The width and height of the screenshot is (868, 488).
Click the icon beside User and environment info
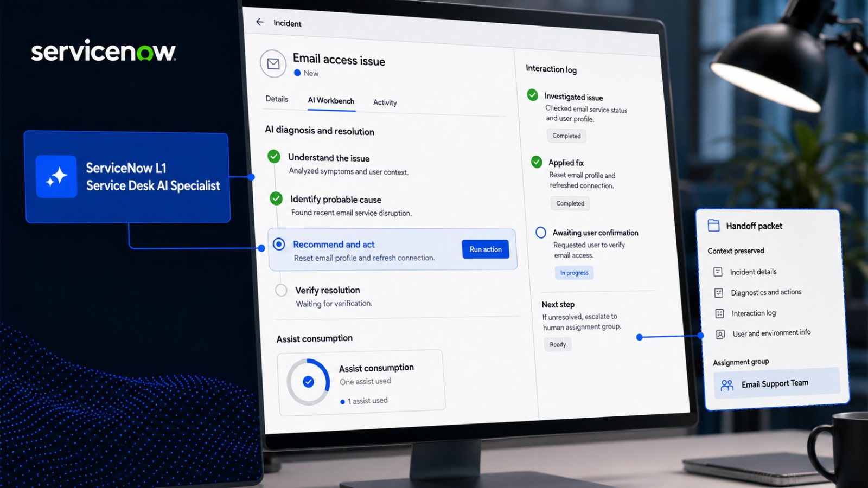[x=720, y=334]
